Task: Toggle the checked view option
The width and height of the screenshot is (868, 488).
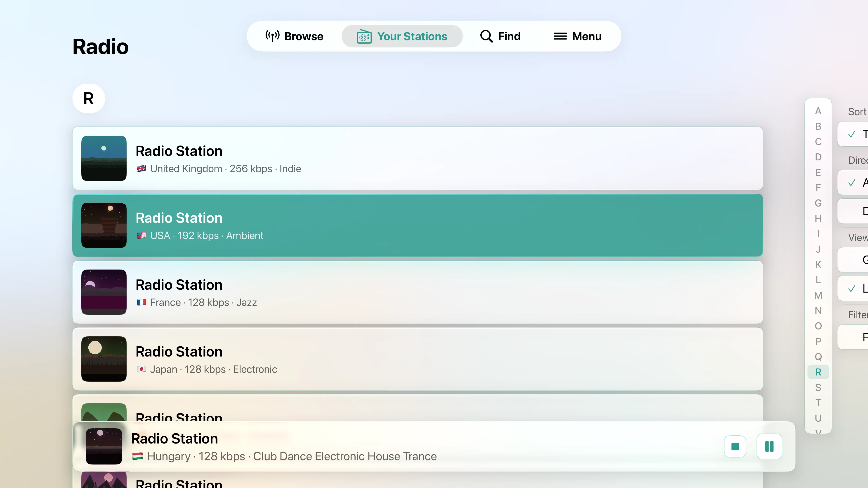Action: [854, 289]
